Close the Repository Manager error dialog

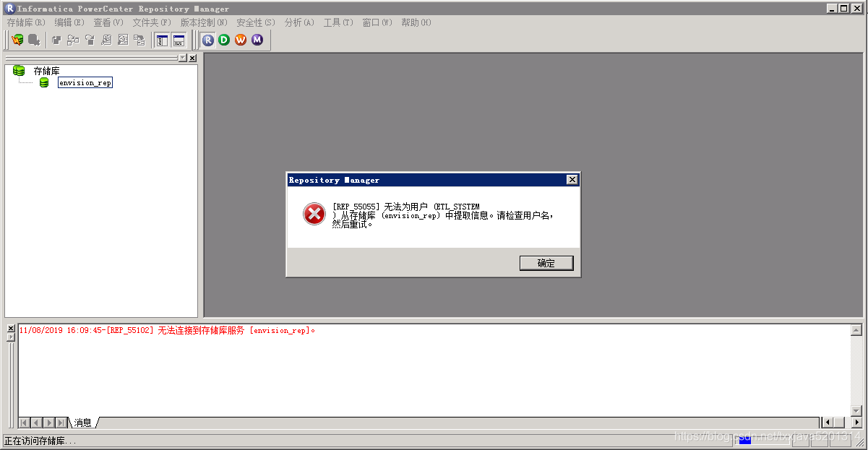point(572,180)
